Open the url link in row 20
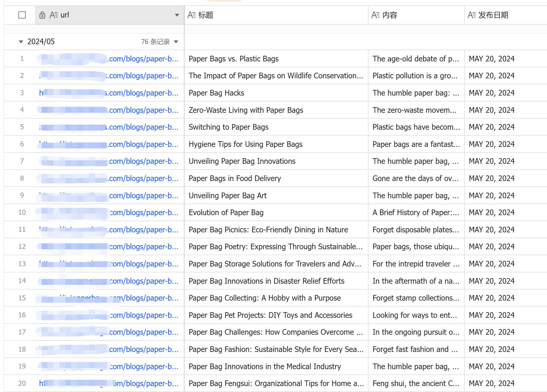 point(146,384)
